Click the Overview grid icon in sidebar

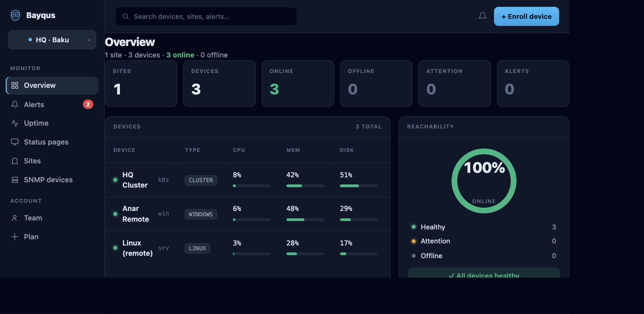coord(15,85)
